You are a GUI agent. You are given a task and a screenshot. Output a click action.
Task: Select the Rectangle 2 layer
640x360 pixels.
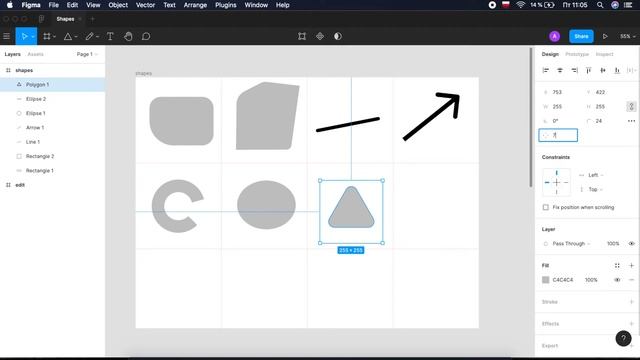coord(53,156)
